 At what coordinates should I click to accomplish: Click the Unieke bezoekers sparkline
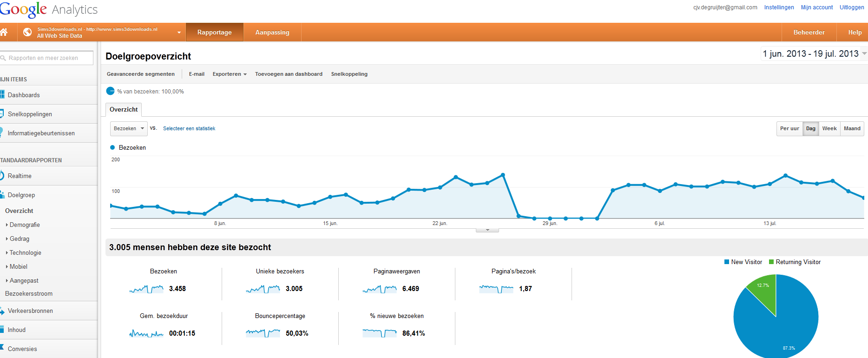point(263,289)
